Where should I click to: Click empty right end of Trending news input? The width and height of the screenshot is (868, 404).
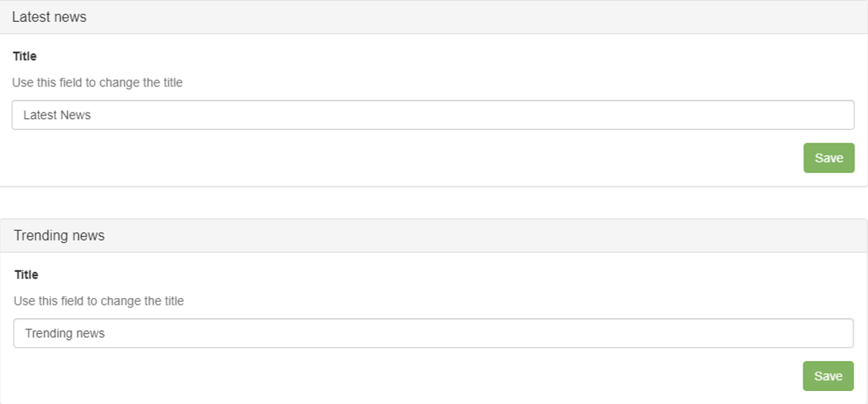pyautogui.click(x=804, y=333)
